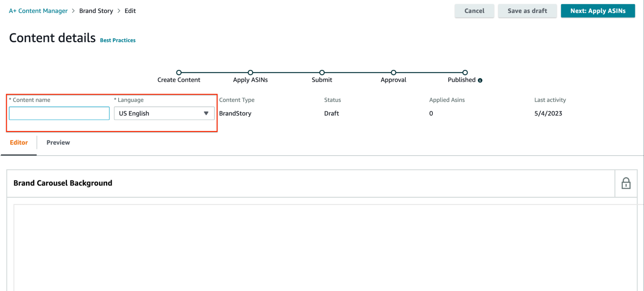Click the empty carousel background image area
Viewport: 644px width, 291px height.
(x=322, y=247)
